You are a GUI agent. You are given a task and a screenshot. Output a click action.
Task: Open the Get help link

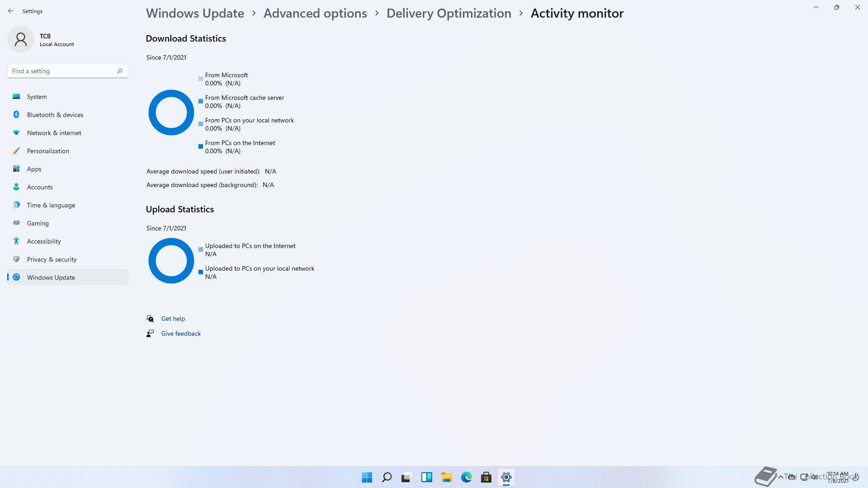pos(173,319)
